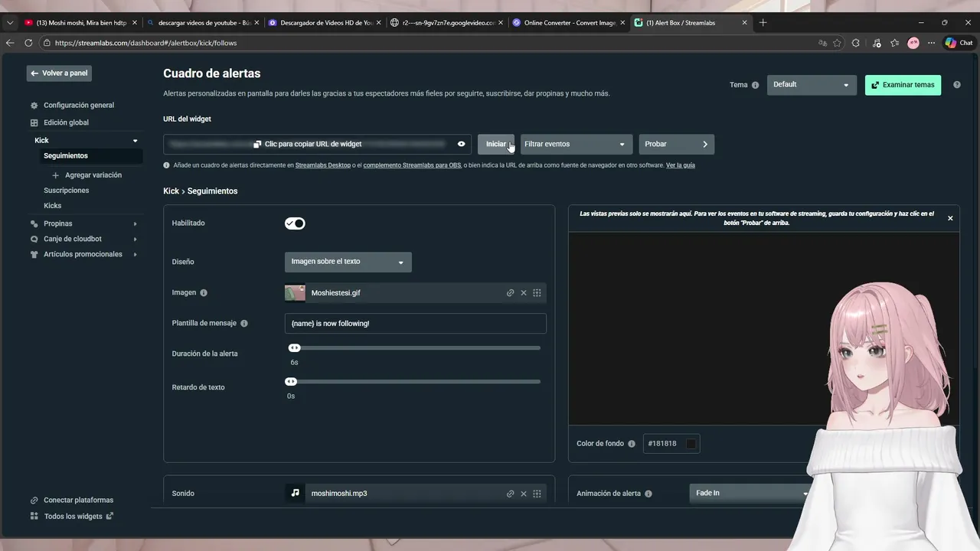
Task: Select Kicks in the sidebar
Action: (x=52, y=206)
